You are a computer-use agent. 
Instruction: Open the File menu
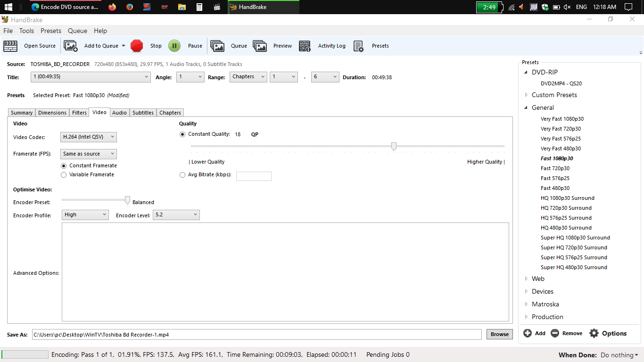tap(8, 31)
